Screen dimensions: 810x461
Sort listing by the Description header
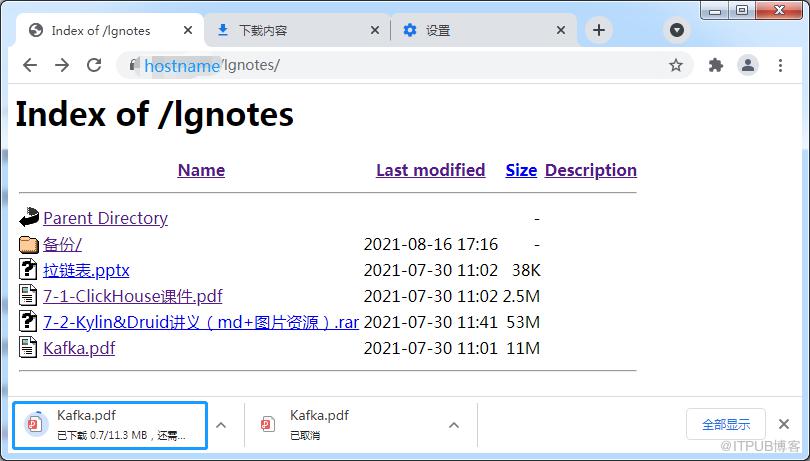pyautogui.click(x=590, y=170)
